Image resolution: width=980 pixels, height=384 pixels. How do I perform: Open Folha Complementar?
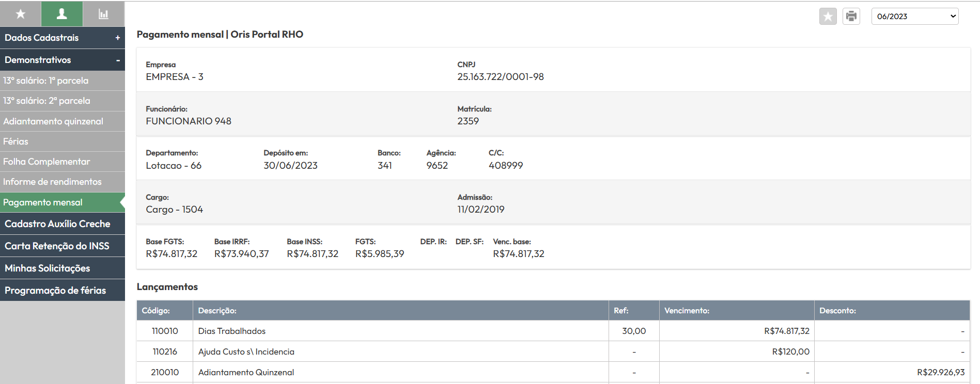click(x=63, y=162)
